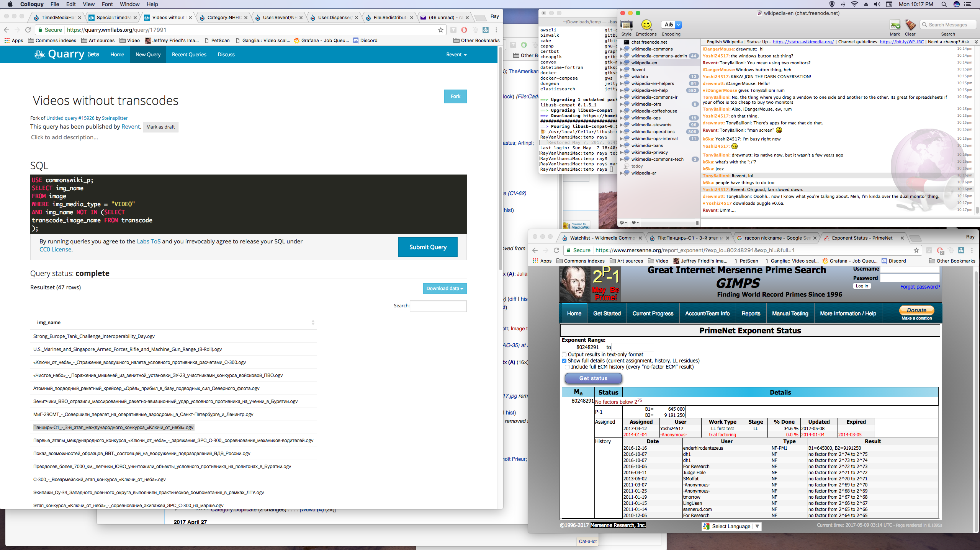Viewport: 980px width, 550px height.
Task: Uncheck Show full details checkbox
Action: pos(564,361)
